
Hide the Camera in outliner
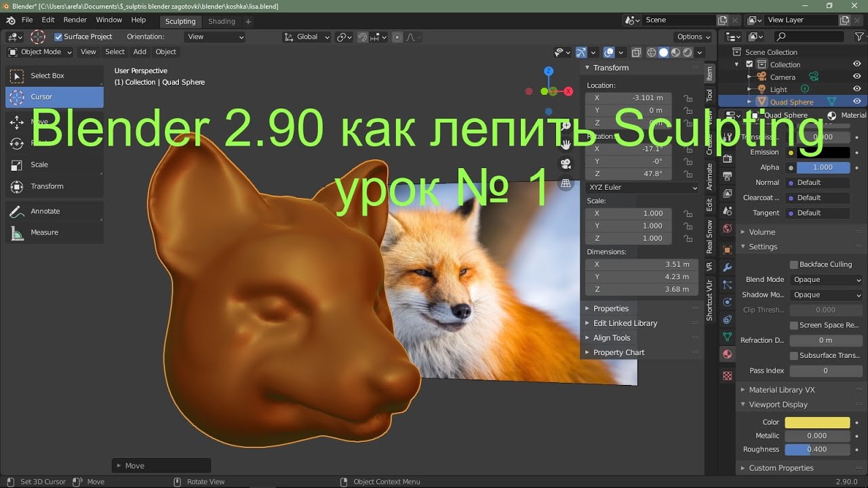click(857, 77)
